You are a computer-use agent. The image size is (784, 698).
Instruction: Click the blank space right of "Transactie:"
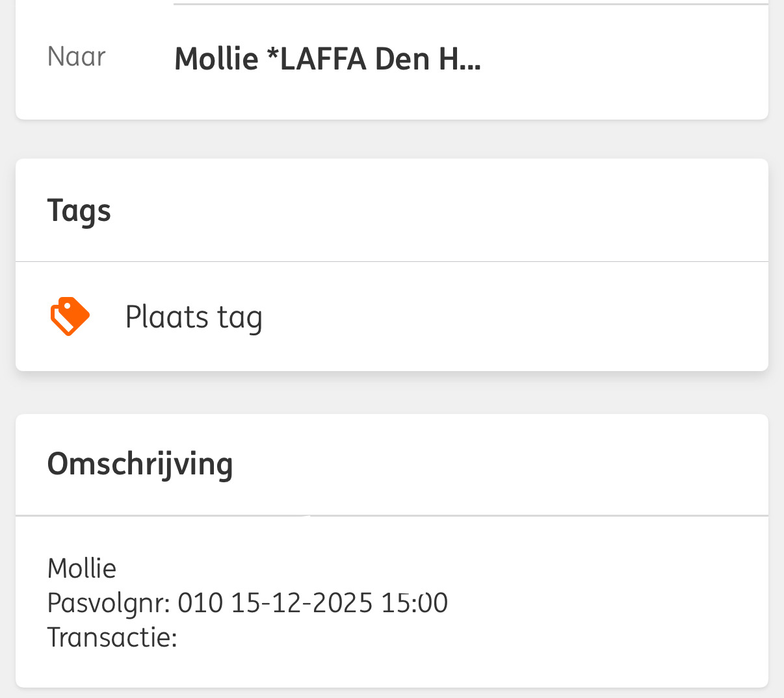pos(455,637)
